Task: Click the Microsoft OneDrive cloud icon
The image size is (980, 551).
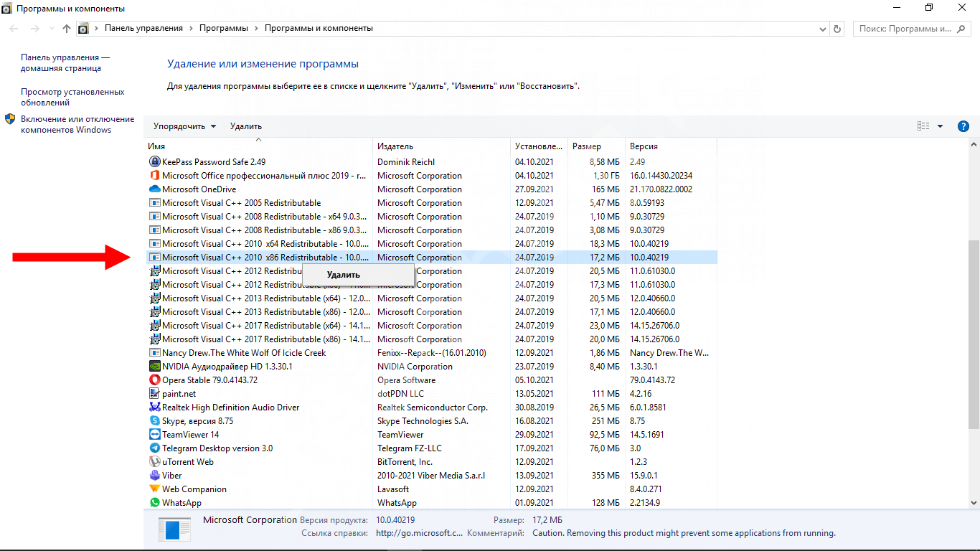Action: coord(154,189)
